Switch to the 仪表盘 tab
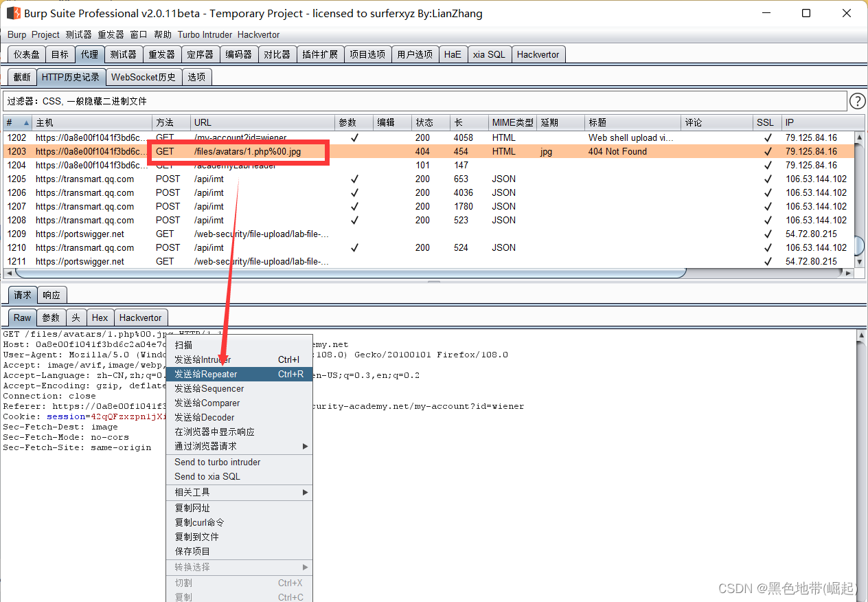Image resolution: width=868 pixels, height=602 pixels. [27, 54]
